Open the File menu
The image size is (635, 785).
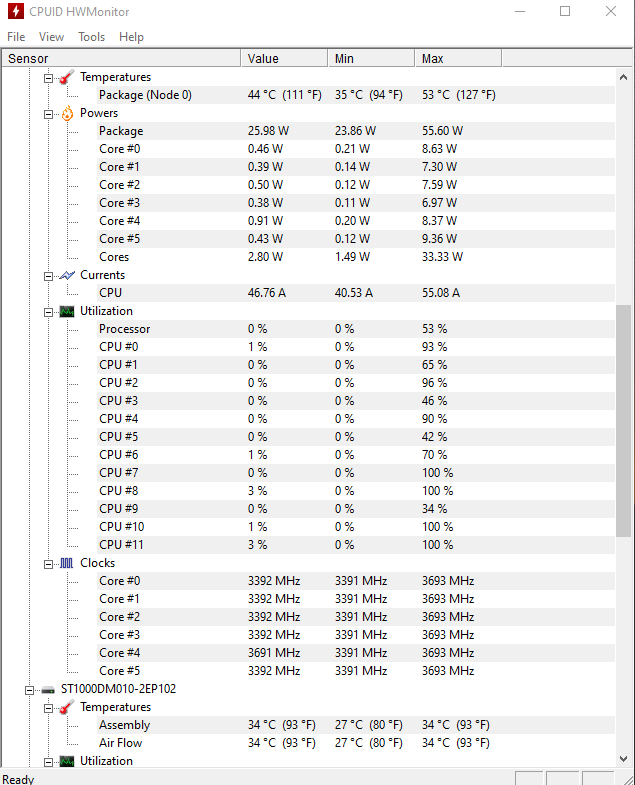pos(16,37)
